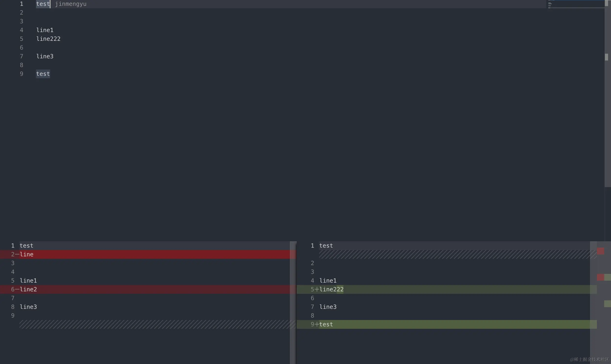Click the green added test row in right diff
This screenshot has width=611, height=364.
tap(442, 324)
